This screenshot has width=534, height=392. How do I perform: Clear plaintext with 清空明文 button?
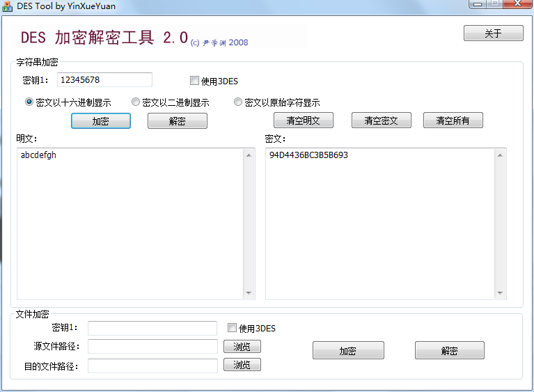tap(304, 120)
